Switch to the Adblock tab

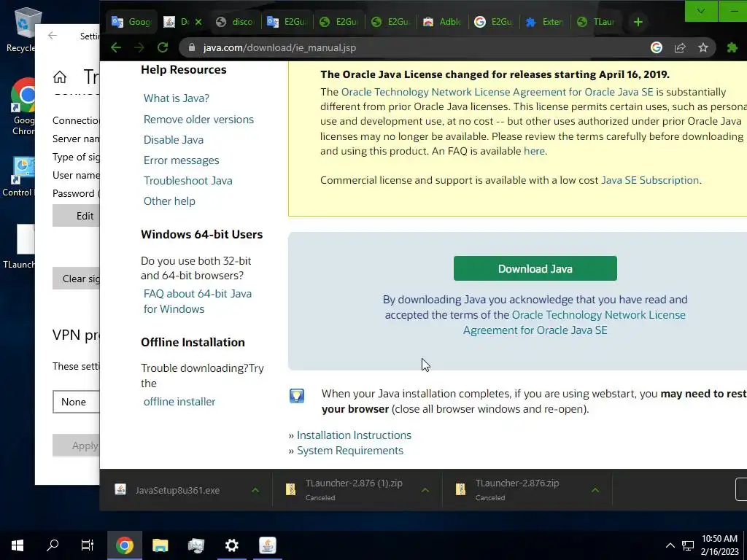443,22
